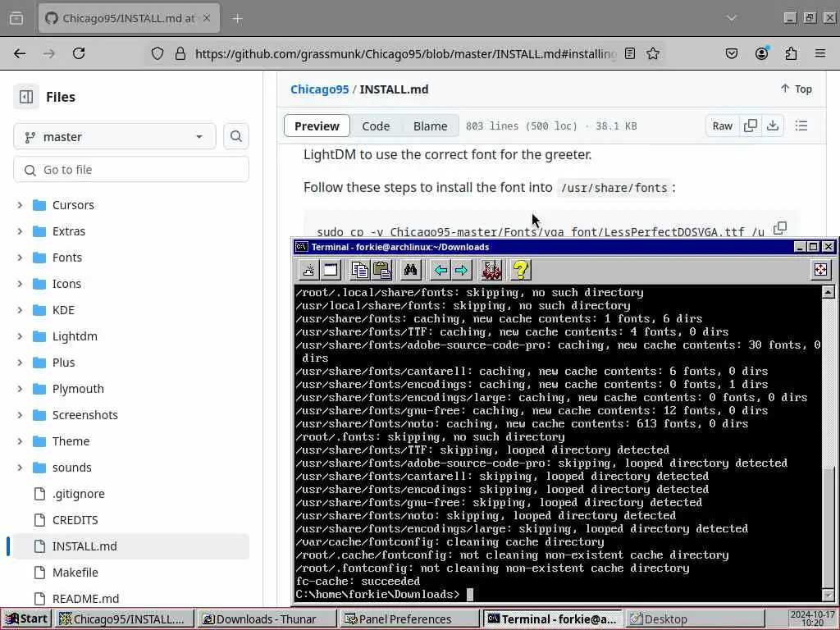This screenshot has height=630, width=840.
Task: Jump to Top of the file
Action: tap(797, 89)
